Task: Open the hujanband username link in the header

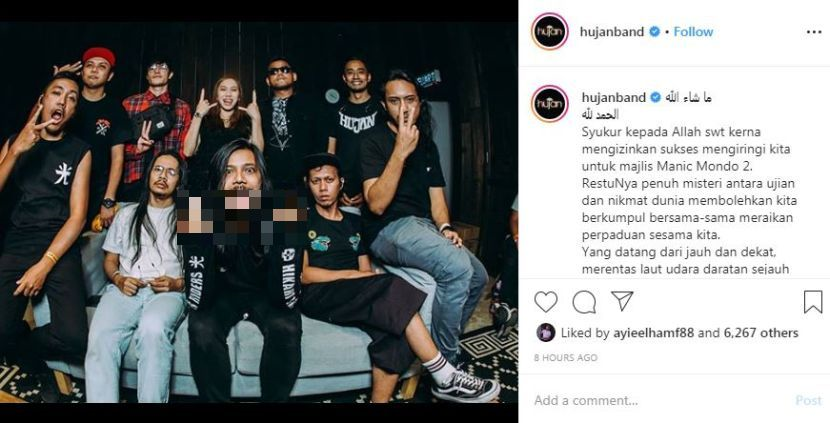Action: (x=612, y=32)
